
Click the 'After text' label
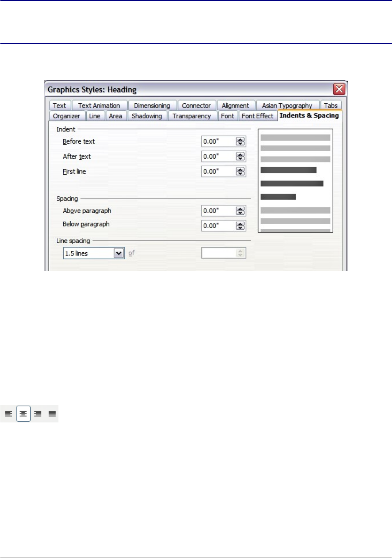tap(77, 157)
